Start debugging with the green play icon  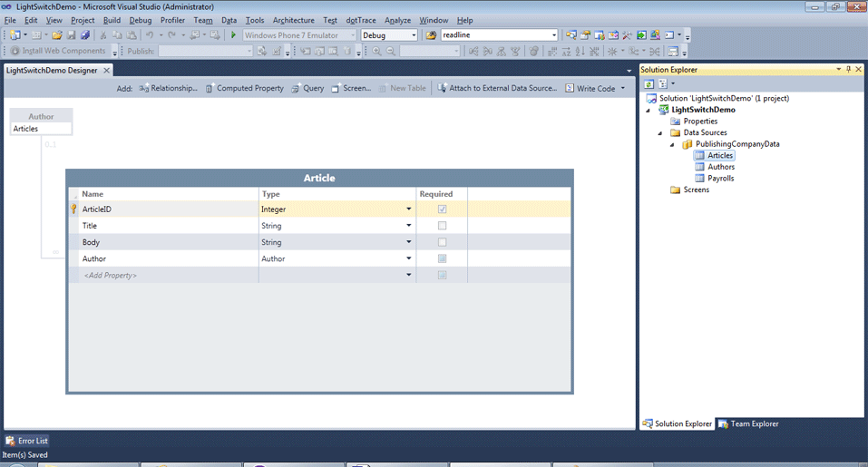click(x=233, y=34)
